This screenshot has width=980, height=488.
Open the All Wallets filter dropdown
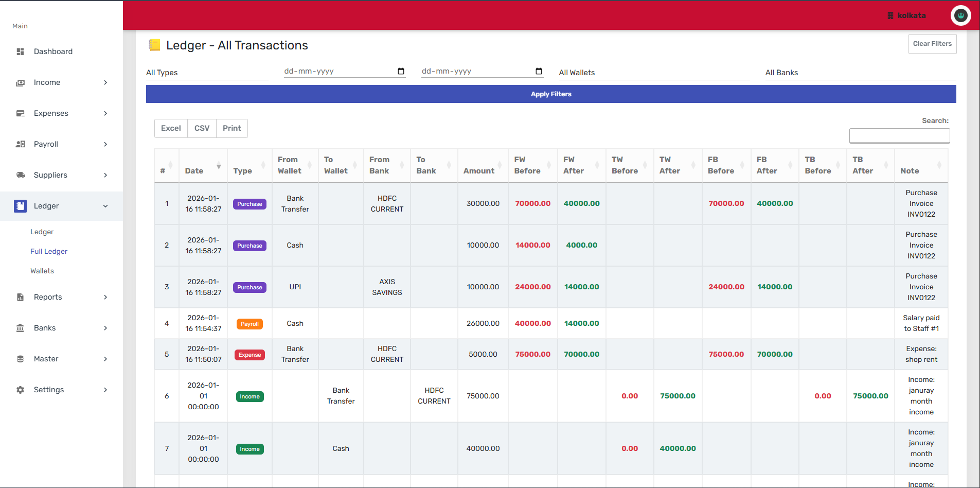tap(654, 73)
